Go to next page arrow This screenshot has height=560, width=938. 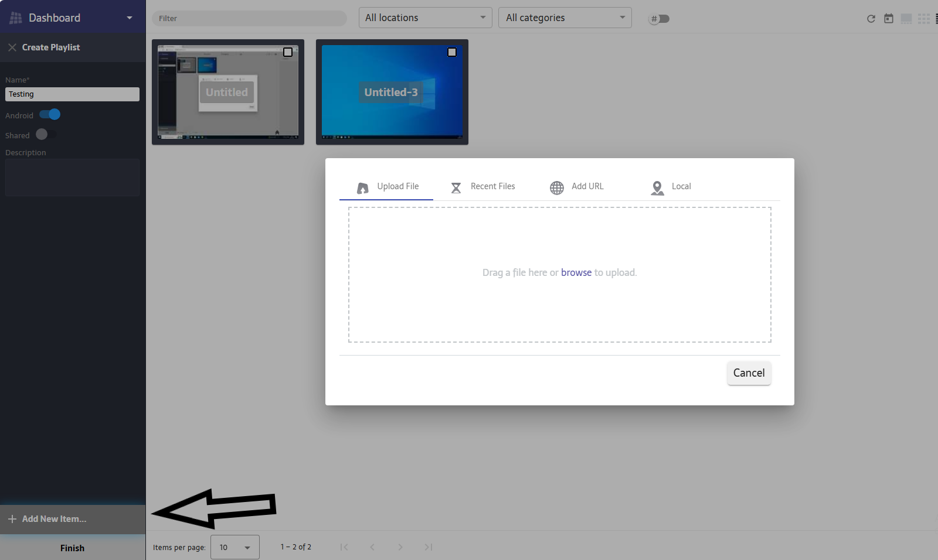400,547
